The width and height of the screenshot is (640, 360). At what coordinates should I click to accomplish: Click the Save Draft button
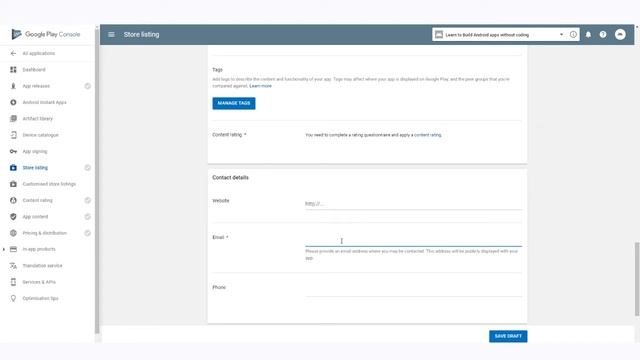click(508, 336)
